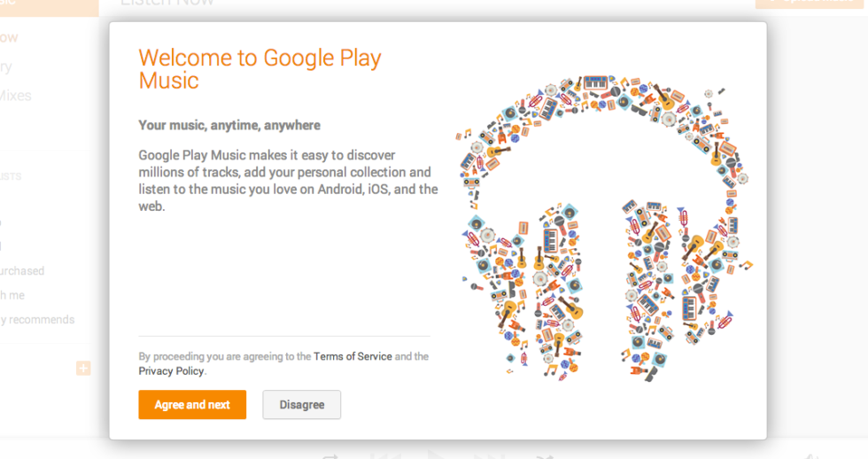The image size is (868, 459).
Task: Select the dimmed Mixes sidebar item
Action: coord(16,96)
